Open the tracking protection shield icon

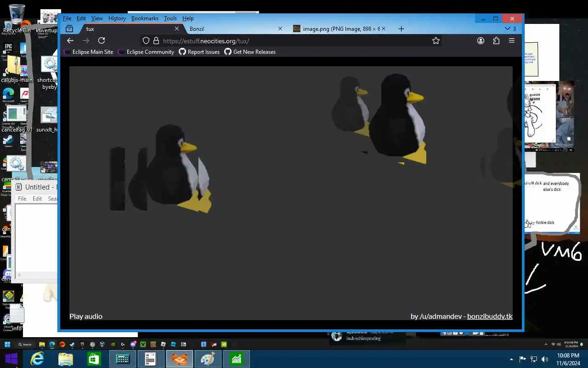pyautogui.click(x=146, y=40)
